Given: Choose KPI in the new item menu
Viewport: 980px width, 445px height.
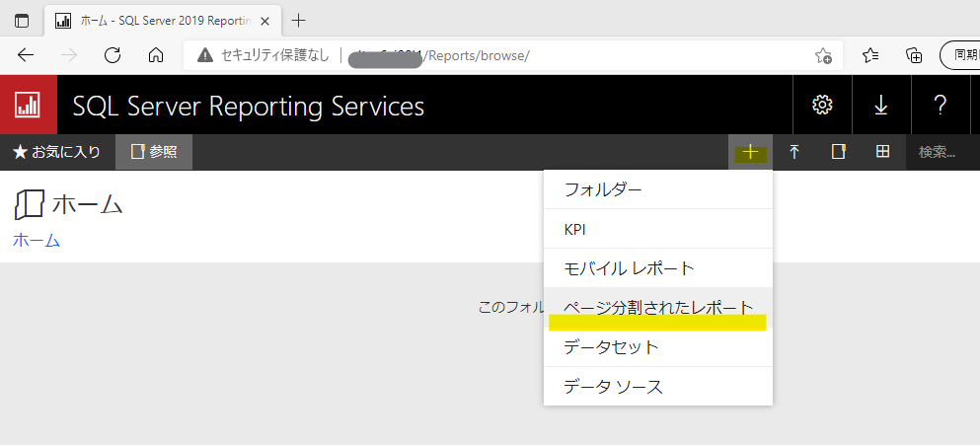Looking at the screenshot, I should point(574,229).
